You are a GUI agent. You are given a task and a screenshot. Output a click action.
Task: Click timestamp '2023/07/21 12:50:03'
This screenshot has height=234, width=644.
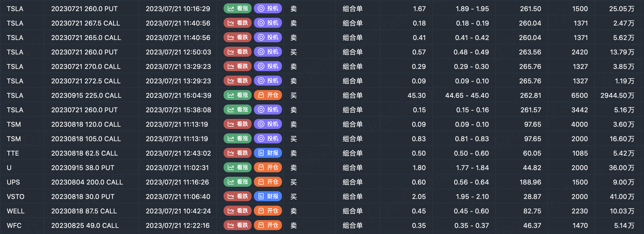[x=179, y=52]
